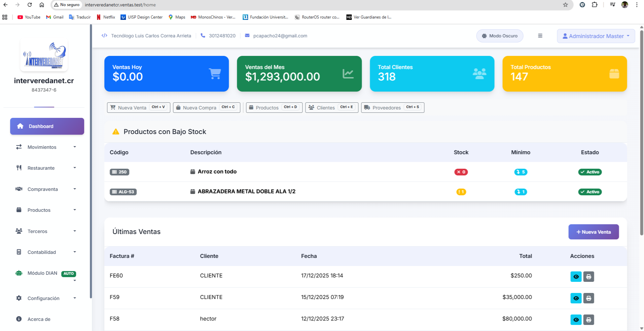
Task: Open the Gmail bookmark in the toolbar
Action: (54, 17)
